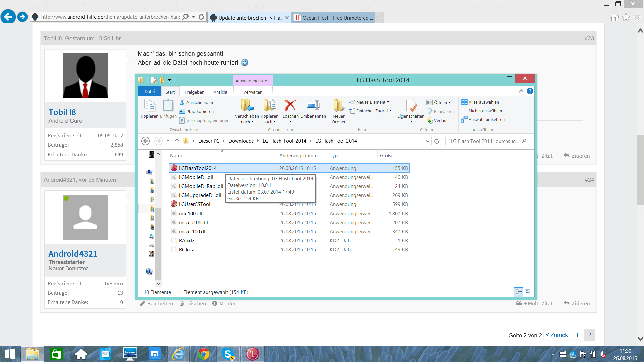Open recent locations dropdown arrow
Viewport: 644px width, 362px height.
coord(168,141)
